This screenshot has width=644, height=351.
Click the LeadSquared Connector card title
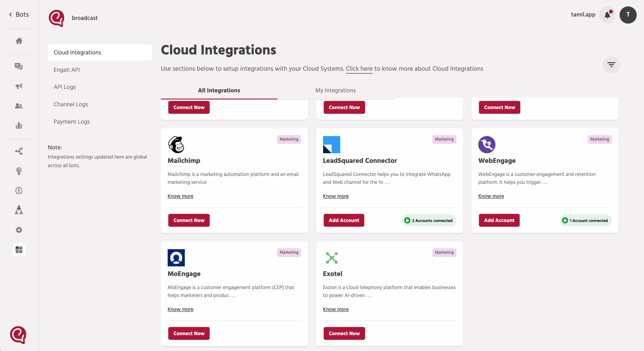pyautogui.click(x=360, y=161)
